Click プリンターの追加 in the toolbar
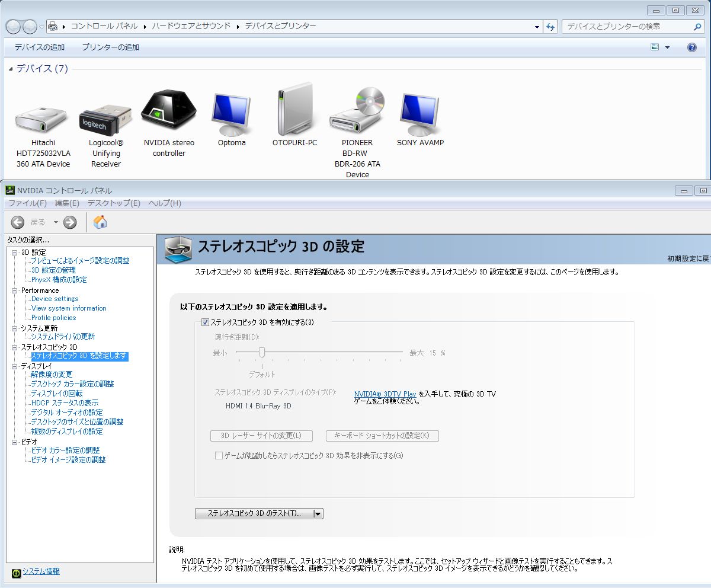711x588 pixels. tap(111, 47)
